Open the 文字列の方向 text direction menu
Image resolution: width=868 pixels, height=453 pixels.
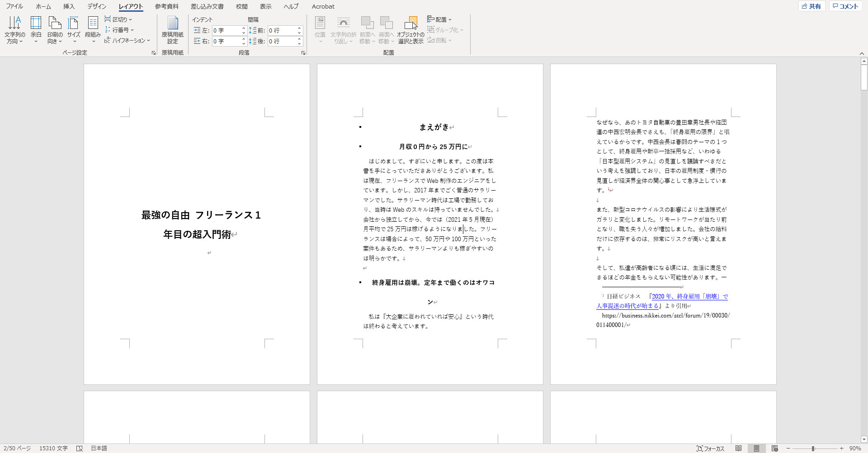tap(14, 30)
